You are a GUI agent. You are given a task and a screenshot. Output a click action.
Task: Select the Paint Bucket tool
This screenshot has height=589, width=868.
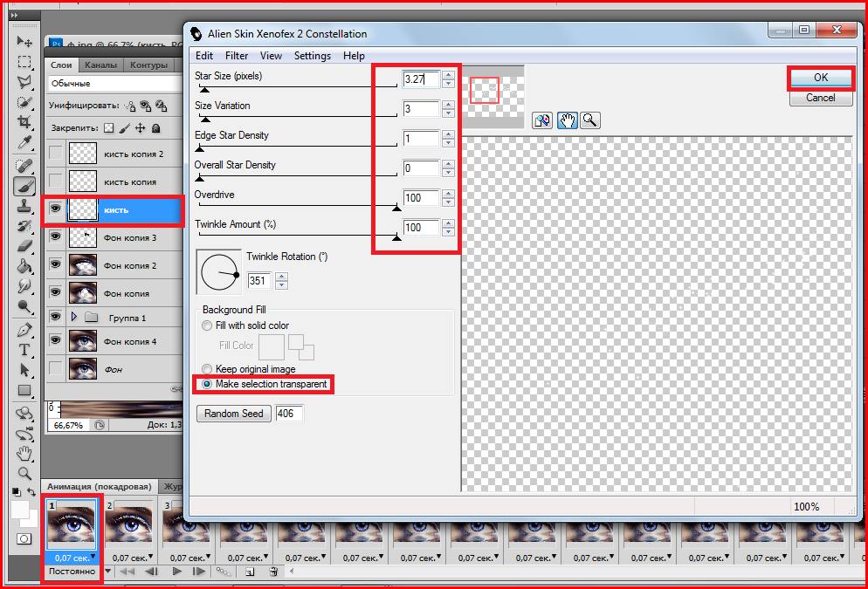(24, 266)
